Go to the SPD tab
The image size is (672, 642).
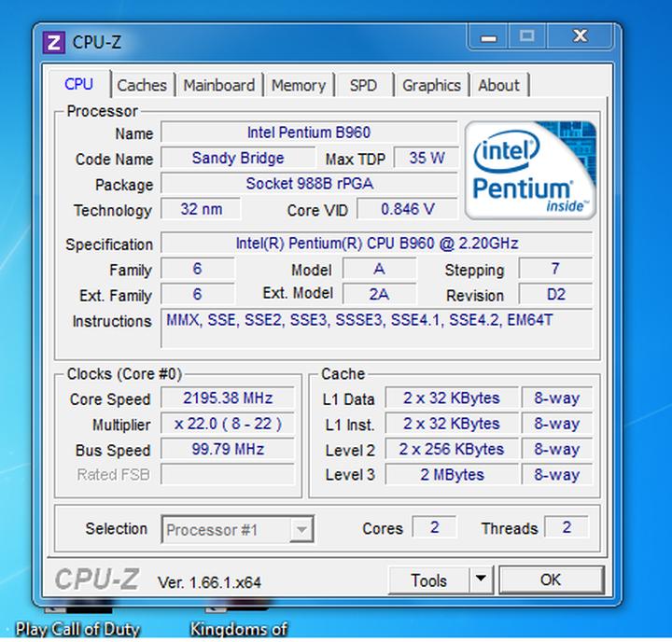tap(363, 85)
